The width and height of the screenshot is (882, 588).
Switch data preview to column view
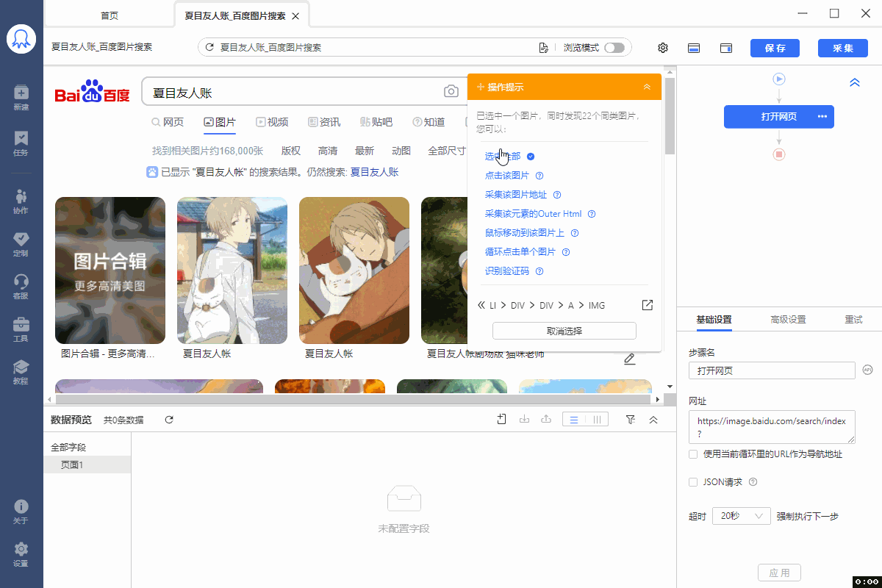click(597, 420)
